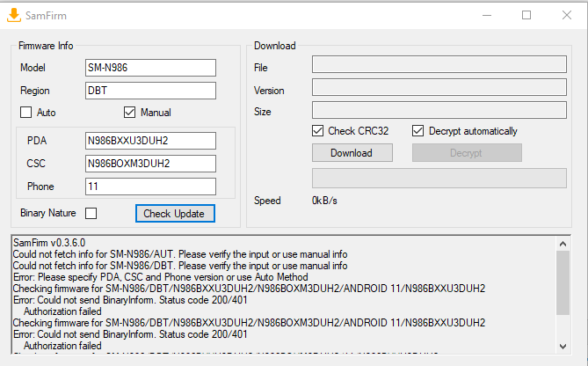
Task: Click the SamFirm download arrow app icon
Action: tap(14, 15)
